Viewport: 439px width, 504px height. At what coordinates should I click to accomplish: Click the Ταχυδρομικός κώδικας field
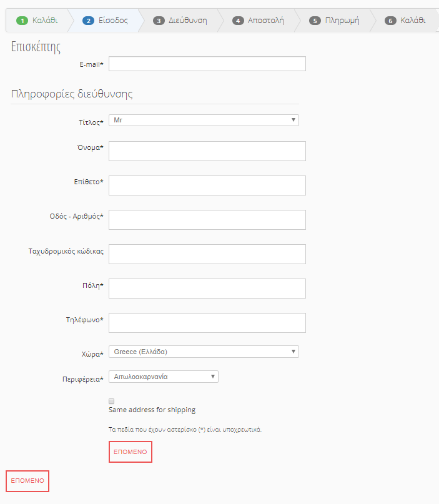(207, 254)
